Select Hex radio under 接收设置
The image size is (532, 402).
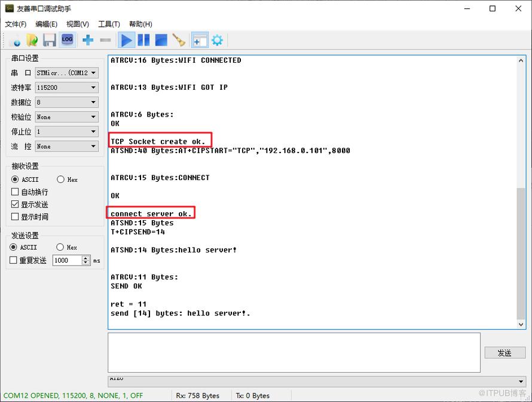(60, 179)
